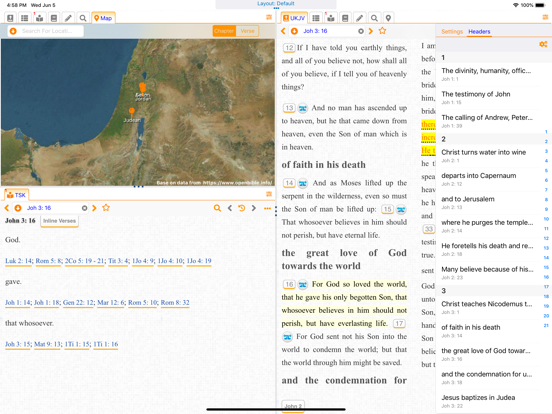Open cross-reference Luk 2: 14
The image size is (552, 414).
pyautogui.click(x=18, y=261)
